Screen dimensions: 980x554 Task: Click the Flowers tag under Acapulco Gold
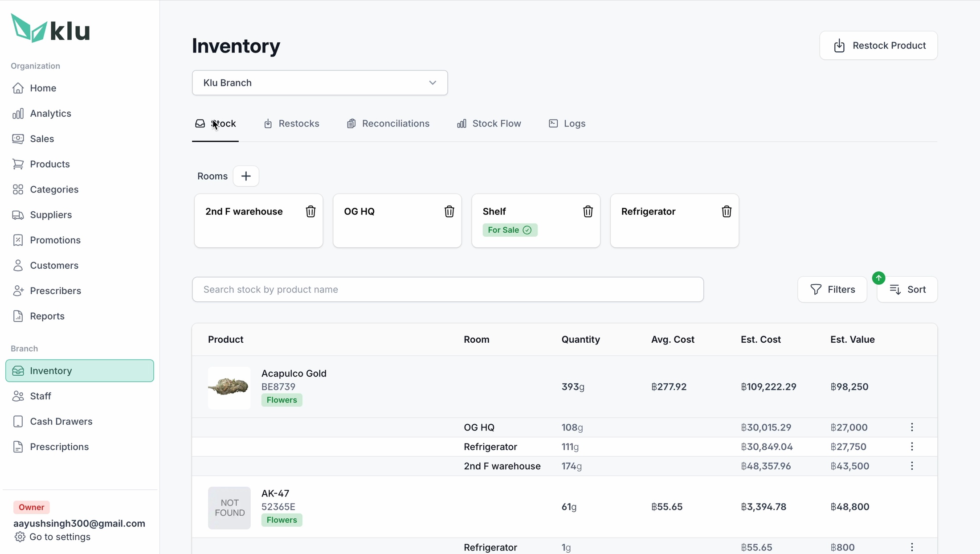point(282,400)
